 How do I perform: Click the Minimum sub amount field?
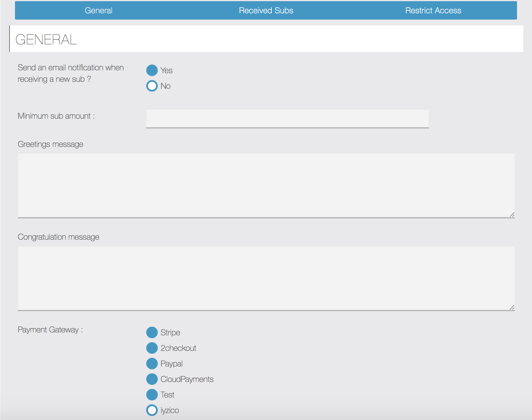point(287,119)
